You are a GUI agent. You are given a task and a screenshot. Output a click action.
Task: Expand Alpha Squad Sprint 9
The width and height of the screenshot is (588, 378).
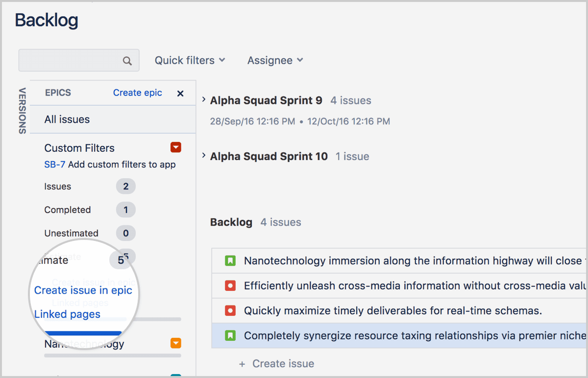coord(203,99)
